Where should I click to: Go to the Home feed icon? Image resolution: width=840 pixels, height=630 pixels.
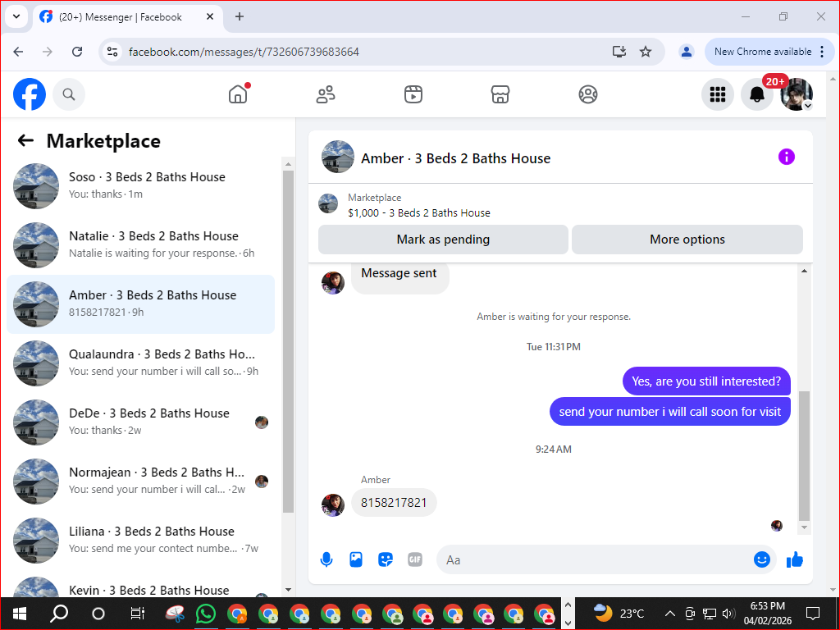tap(238, 94)
